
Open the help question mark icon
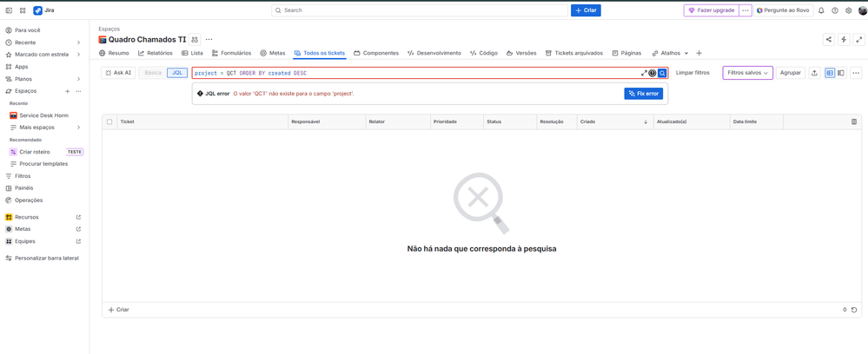click(x=835, y=10)
